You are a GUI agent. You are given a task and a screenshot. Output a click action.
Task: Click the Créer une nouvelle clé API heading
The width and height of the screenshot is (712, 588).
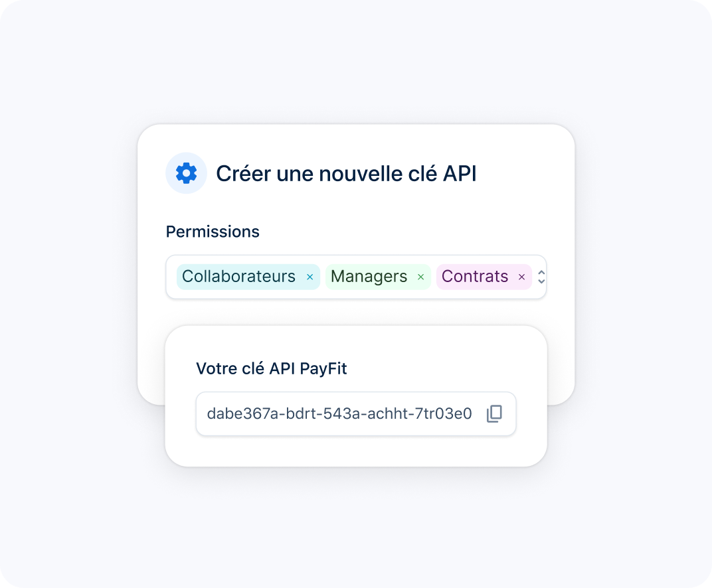pos(346,174)
